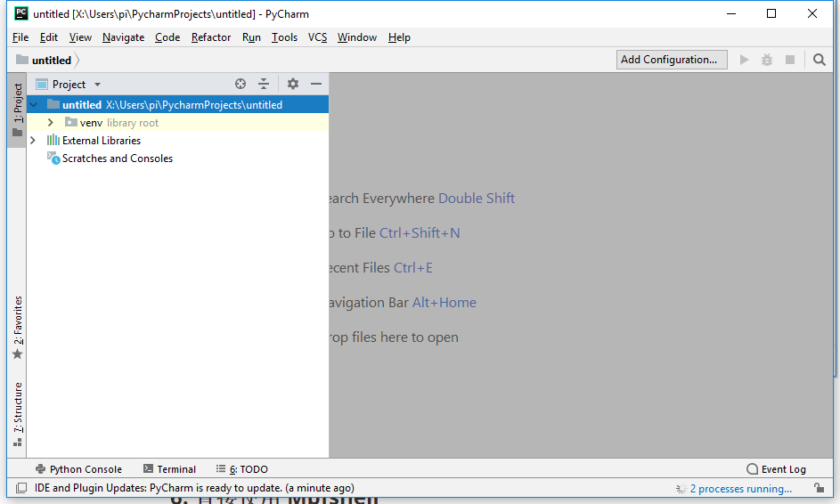The width and height of the screenshot is (840, 504).
Task: Open the Project panel gear settings
Action: click(x=293, y=84)
